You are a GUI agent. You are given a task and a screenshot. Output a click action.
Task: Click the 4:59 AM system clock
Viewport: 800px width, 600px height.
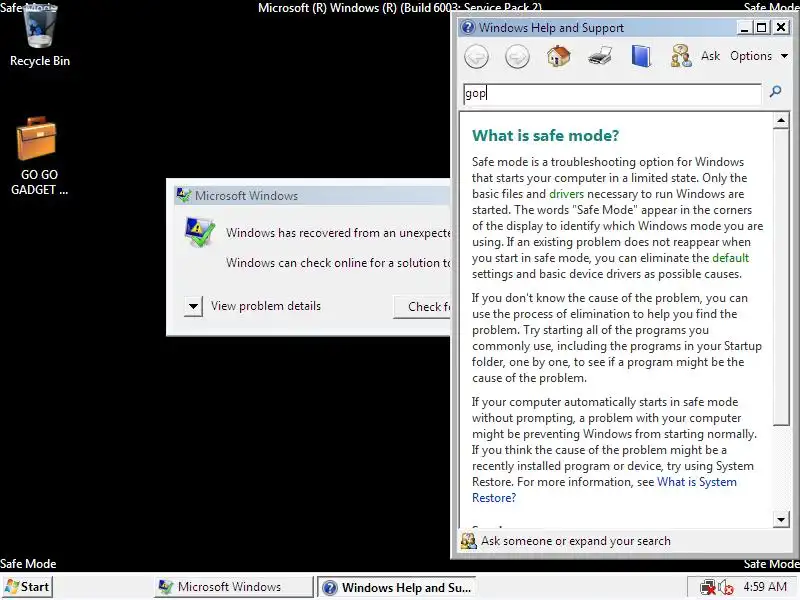pyautogui.click(x=765, y=587)
